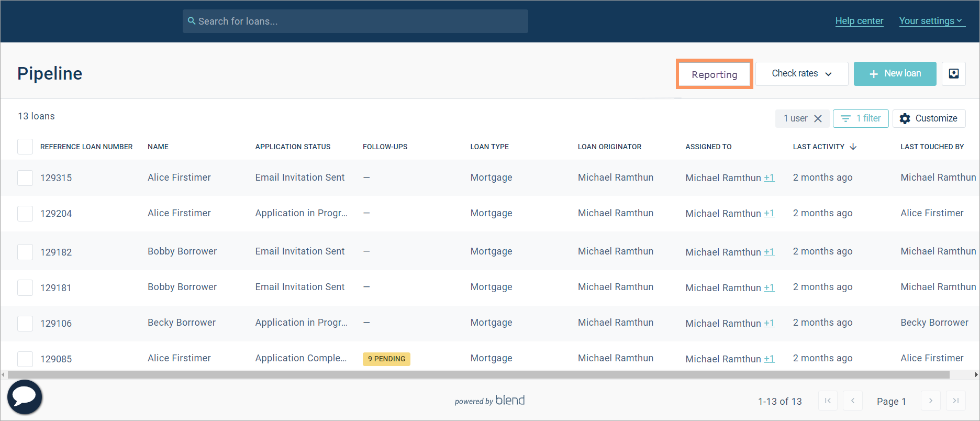Click the Application Status column header
980x421 pixels.
click(293, 147)
